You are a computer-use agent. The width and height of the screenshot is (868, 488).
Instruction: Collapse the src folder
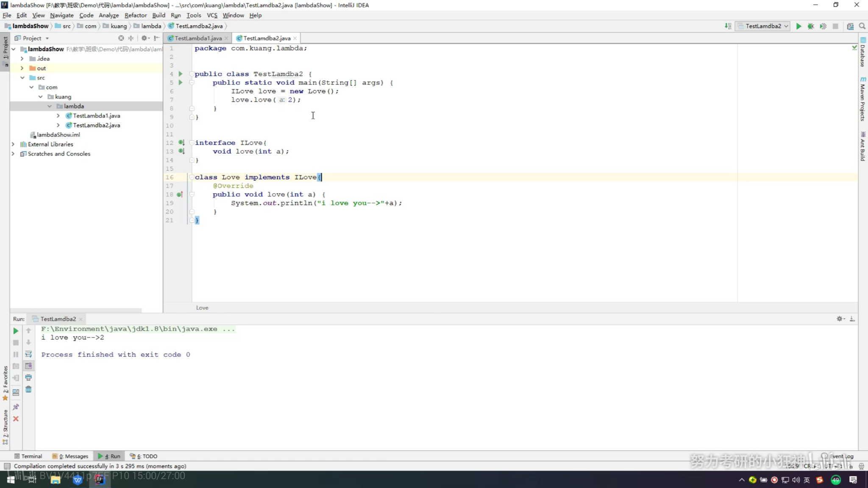click(x=22, y=78)
